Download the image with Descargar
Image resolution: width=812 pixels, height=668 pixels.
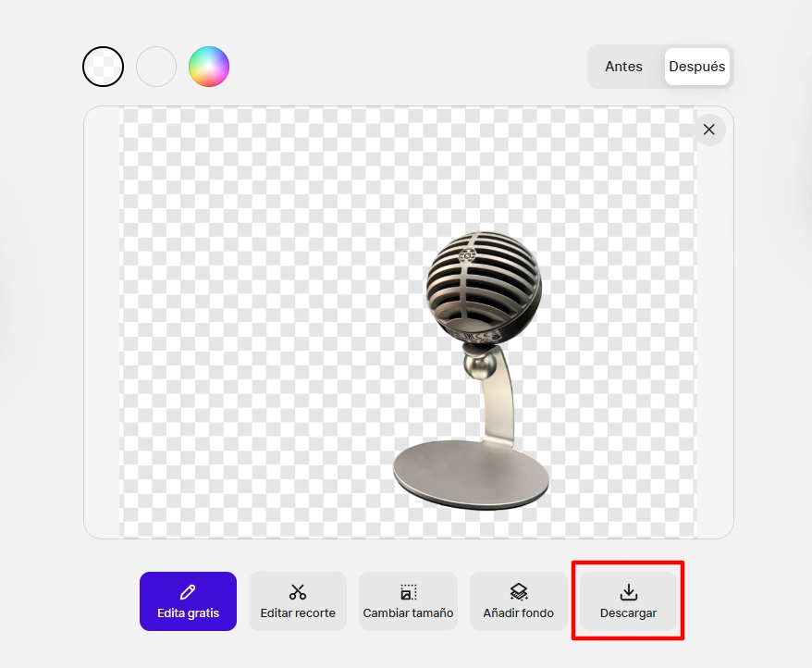pyautogui.click(x=628, y=601)
